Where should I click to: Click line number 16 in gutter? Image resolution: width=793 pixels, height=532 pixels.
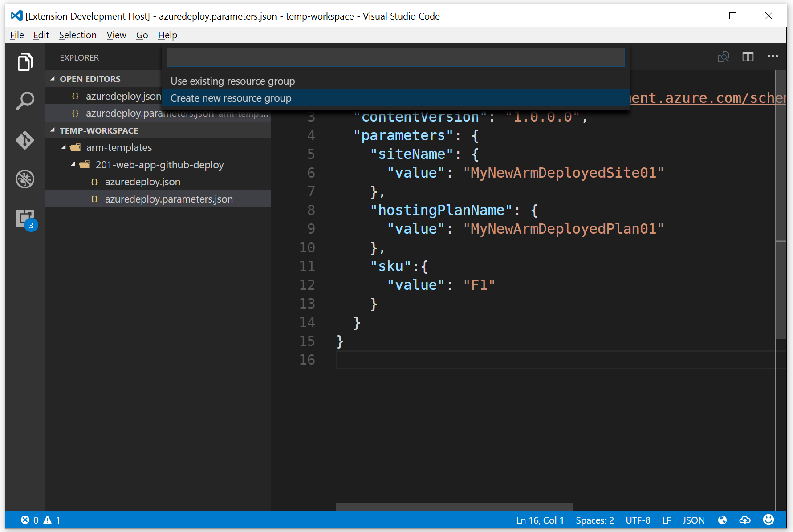[x=307, y=360]
